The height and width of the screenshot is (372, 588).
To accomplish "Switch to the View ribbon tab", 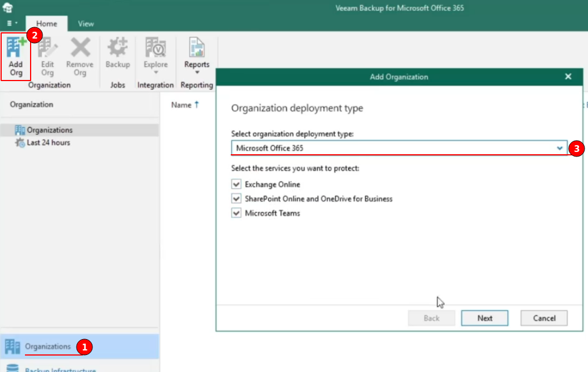I will [x=86, y=24].
